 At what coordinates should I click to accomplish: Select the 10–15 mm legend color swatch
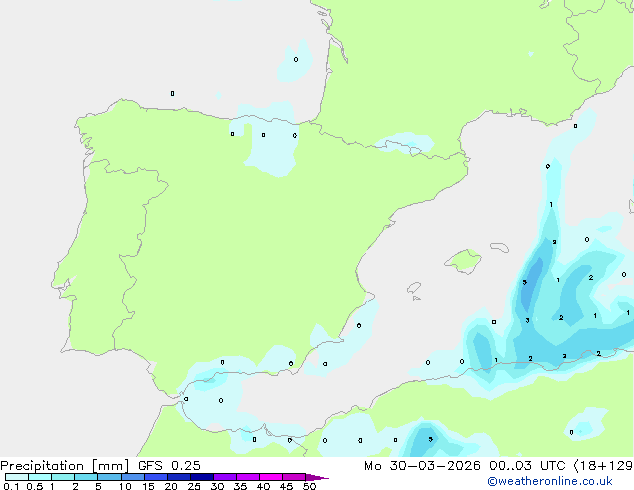133,477
